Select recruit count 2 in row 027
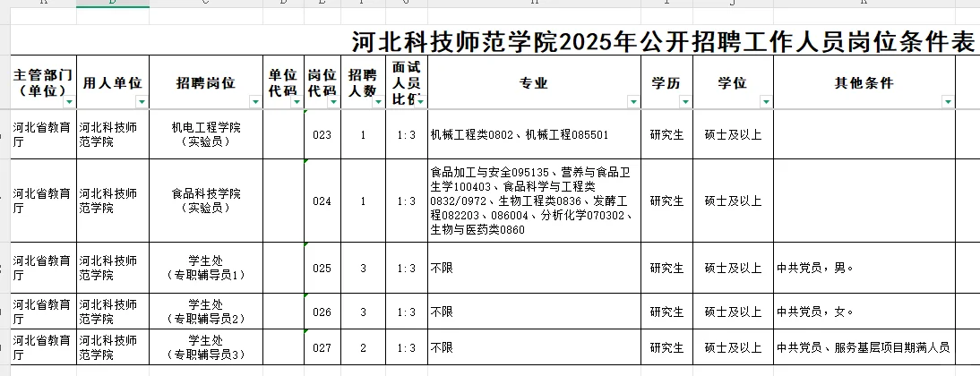The height and width of the screenshot is (376, 980). [x=363, y=347]
